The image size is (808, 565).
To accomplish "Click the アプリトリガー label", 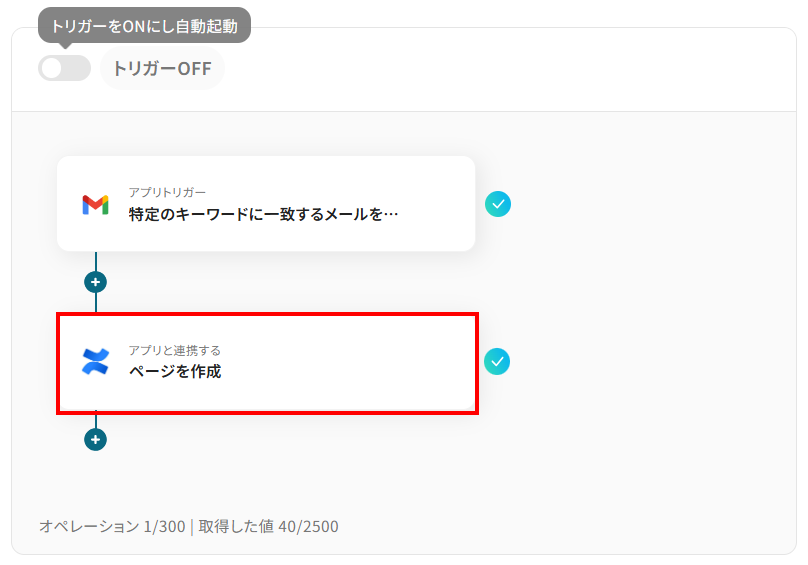I will [x=167, y=191].
